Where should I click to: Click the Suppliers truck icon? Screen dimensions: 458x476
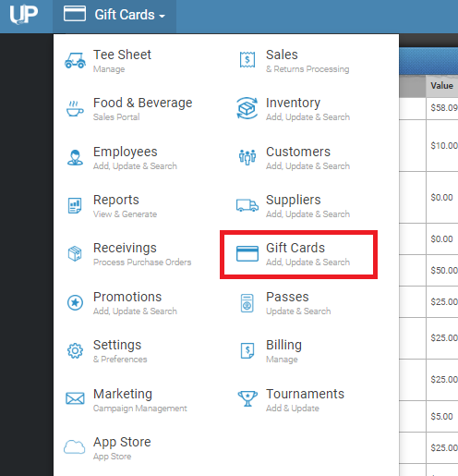(247, 205)
